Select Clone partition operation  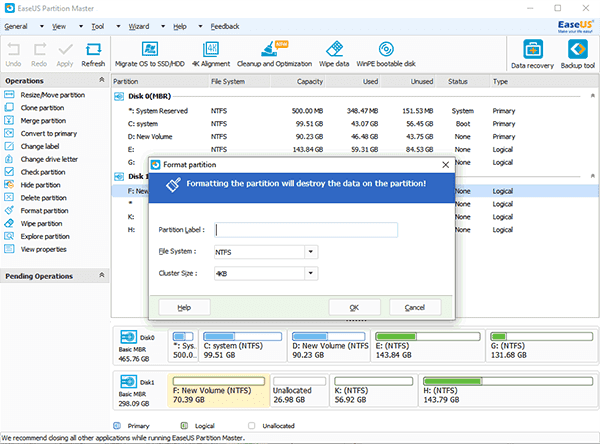click(34, 108)
